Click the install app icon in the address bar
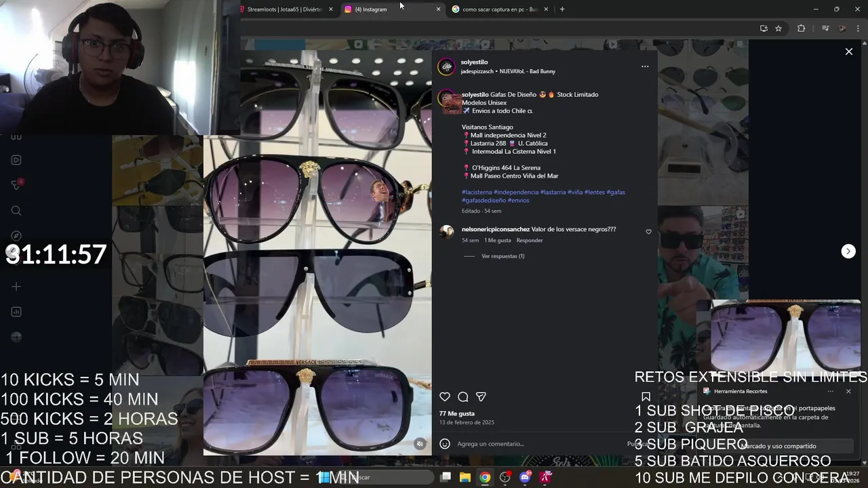Screen dimensions: 868x488 point(764,28)
